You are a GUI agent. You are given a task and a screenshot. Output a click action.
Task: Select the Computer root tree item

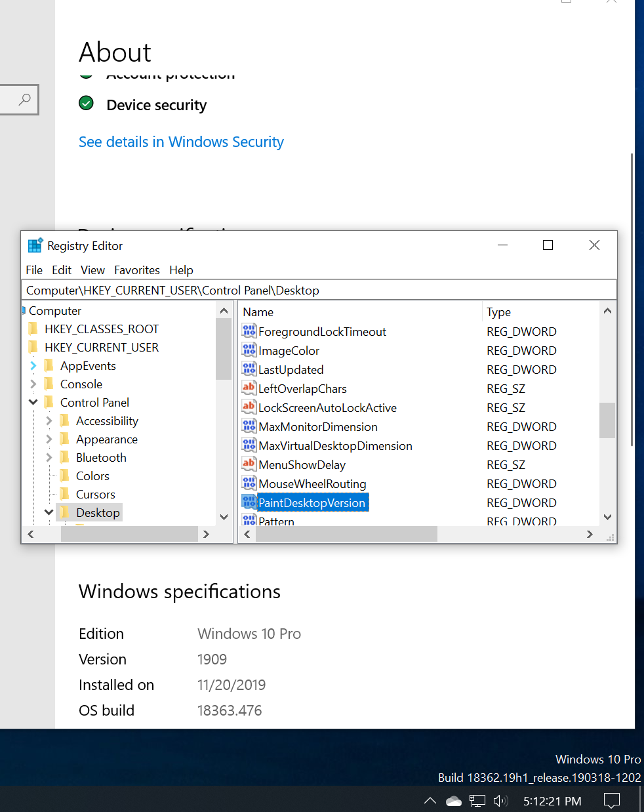(55, 310)
